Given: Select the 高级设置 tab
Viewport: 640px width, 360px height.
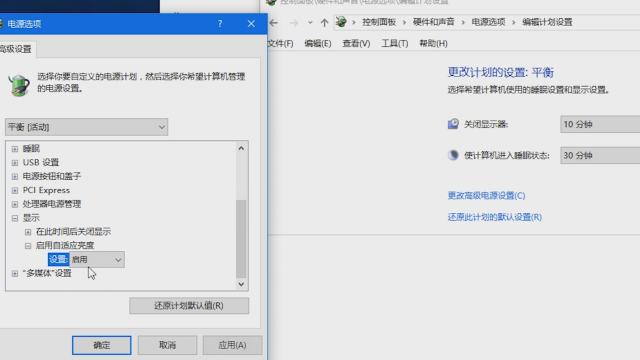Looking at the screenshot, I should click(x=16, y=49).
